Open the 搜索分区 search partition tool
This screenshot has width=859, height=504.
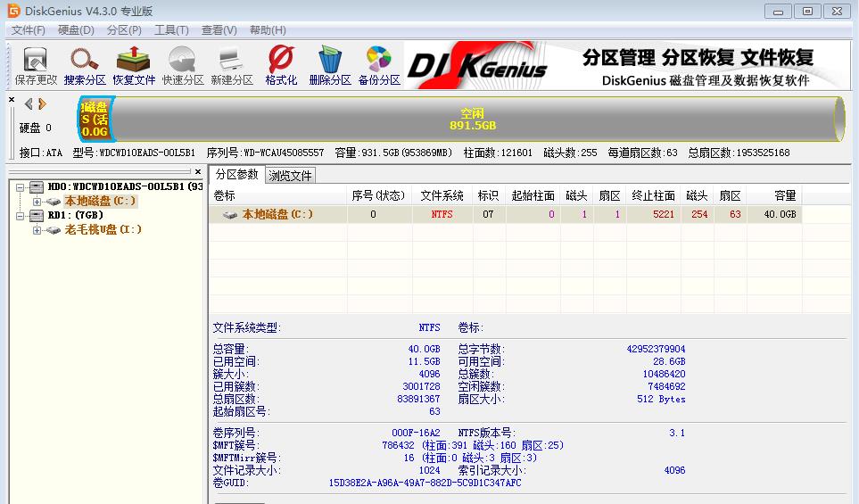[x=85, y=66]
